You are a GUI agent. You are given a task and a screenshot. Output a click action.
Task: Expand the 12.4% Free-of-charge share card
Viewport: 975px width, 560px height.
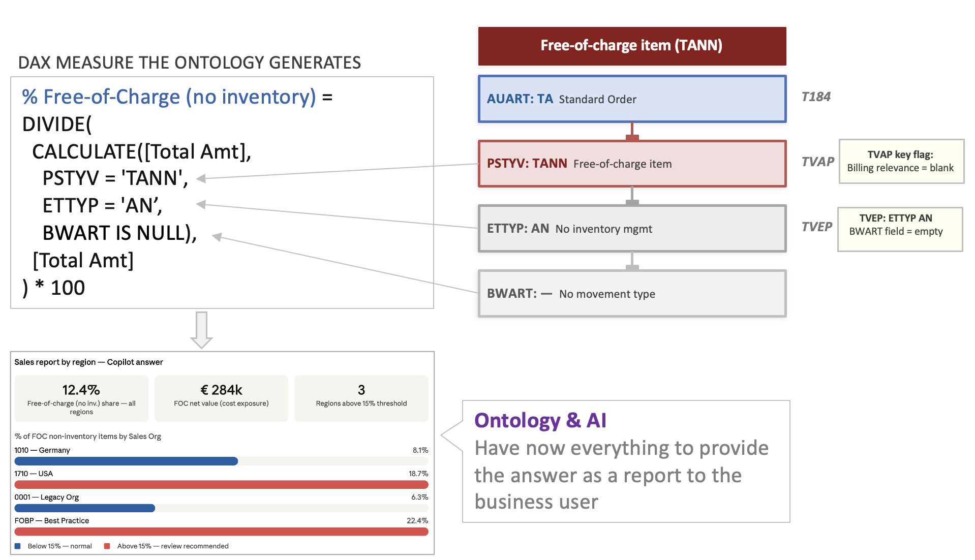click(81, 398)
